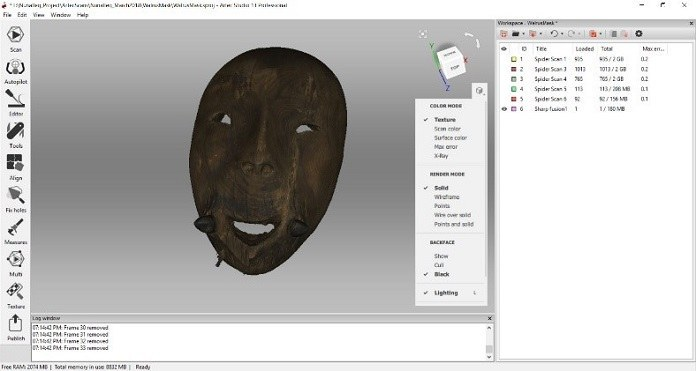Click the color icon of Spider Scan 1
Screen dimensions: 696x371
[x=514, y=59]
